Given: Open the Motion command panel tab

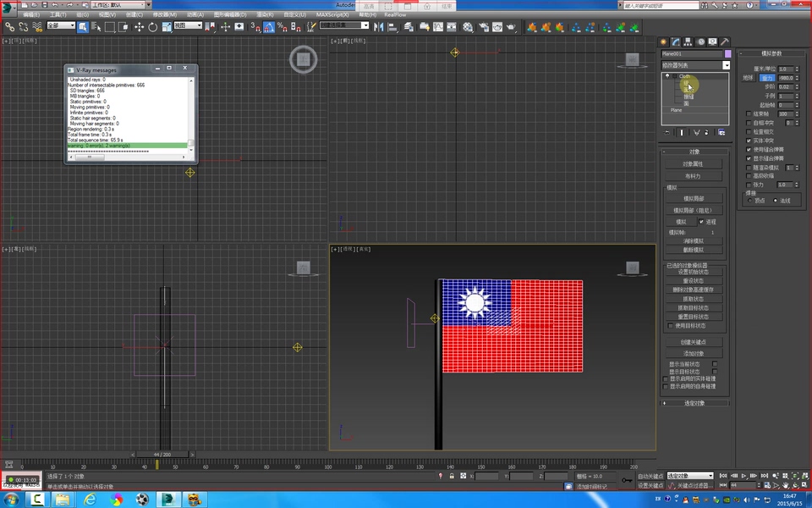Looking at the screenshot, I should [x=700, y=42].
